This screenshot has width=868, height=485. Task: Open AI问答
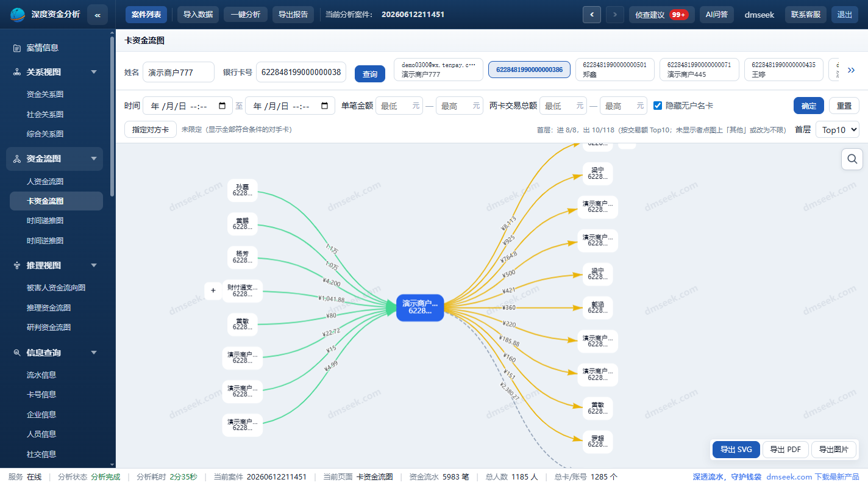[717, 15]
